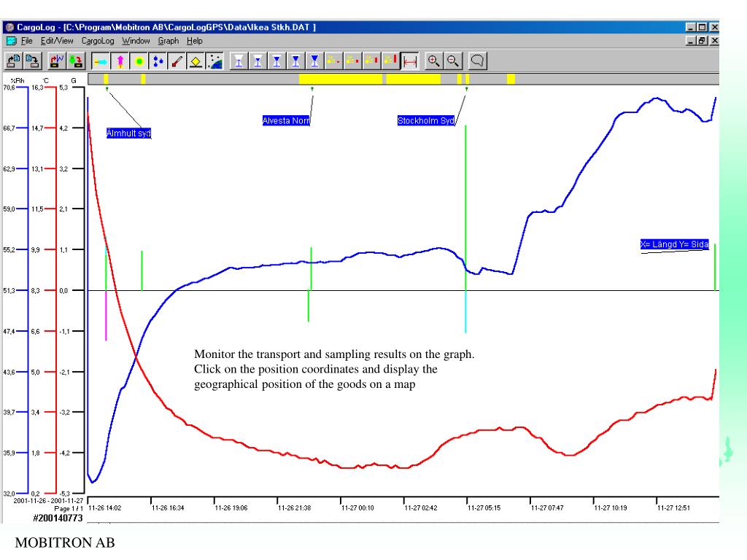Zoom in with the plus magnifier
This screenshot has width=747, height=560.
[x=433, y=61]
